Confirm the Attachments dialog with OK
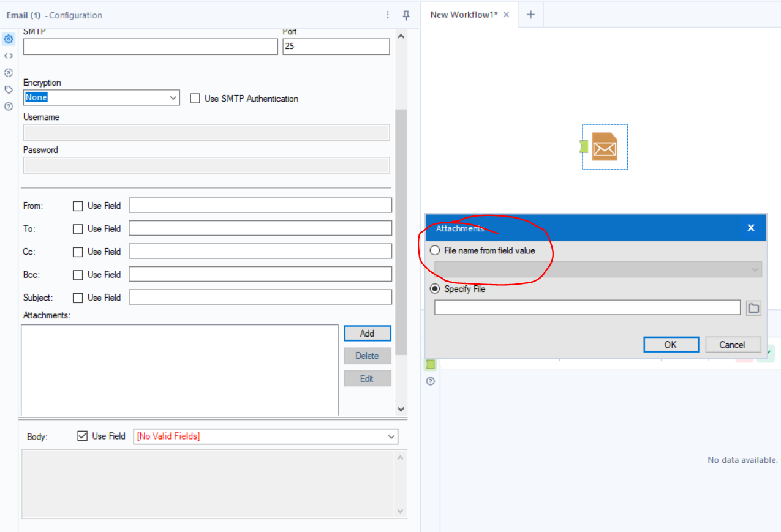 click(x=671, y=344)
